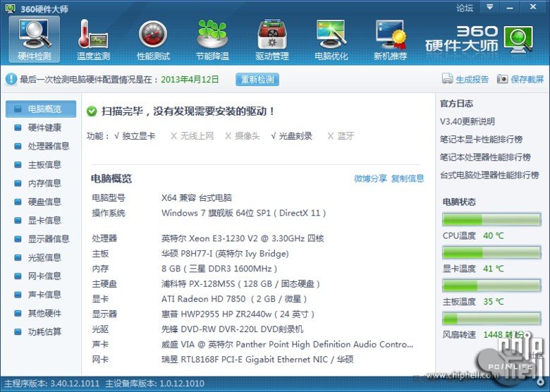Click the 重新检测 re-detect button
Image resolution: width=550 pixels, height=392 pixels.
pyautogui.click(x=257, y=79)
